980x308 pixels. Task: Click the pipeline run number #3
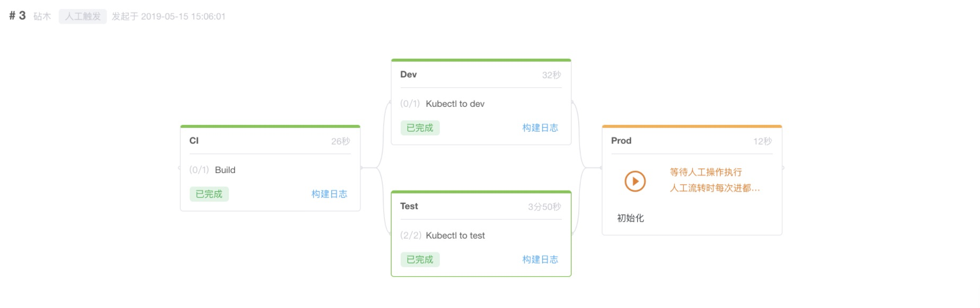17,16
